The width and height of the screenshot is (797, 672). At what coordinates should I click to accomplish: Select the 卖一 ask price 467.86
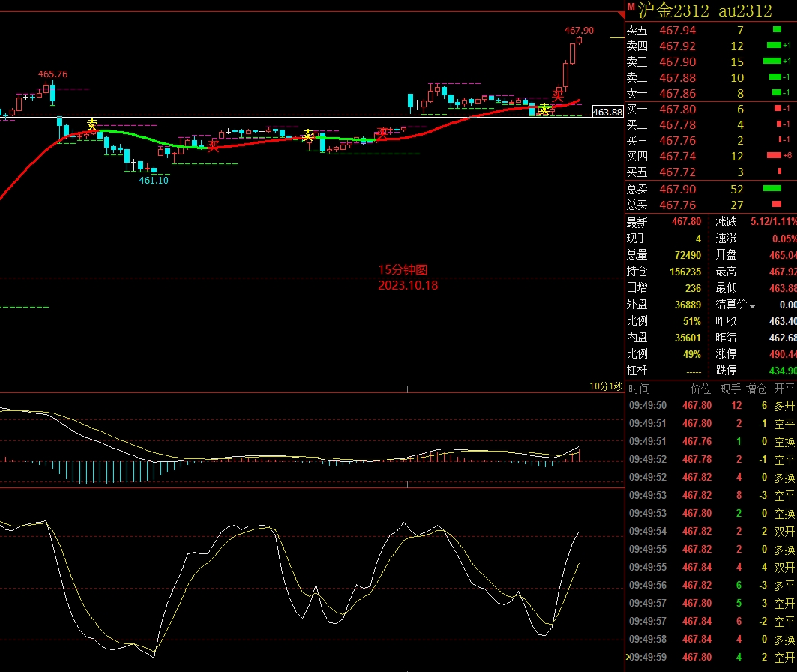pyautogui.click(x=677, y=94)
